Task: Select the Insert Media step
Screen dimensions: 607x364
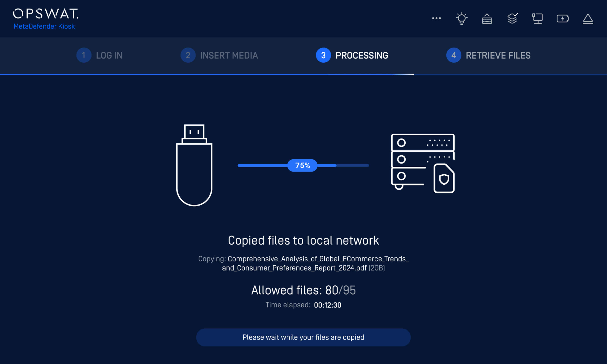Action: tap(219, 55)
